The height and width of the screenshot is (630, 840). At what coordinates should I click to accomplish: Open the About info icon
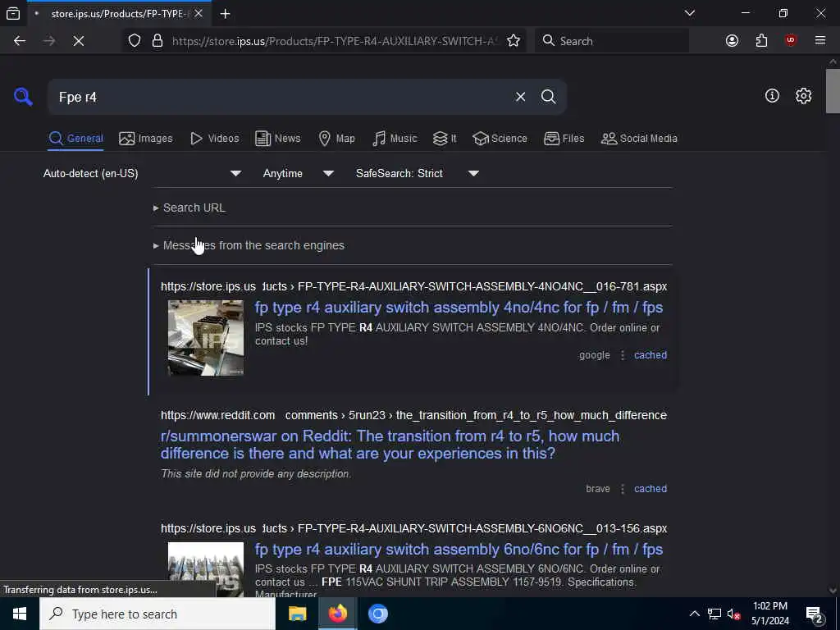pyautogui.click(x=772, y=96)
